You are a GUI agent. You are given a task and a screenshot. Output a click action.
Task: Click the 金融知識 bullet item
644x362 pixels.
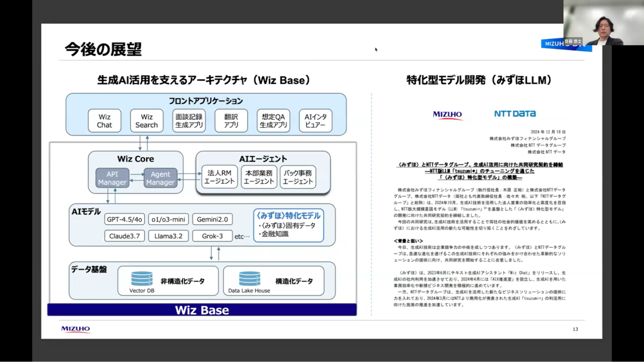274,234
